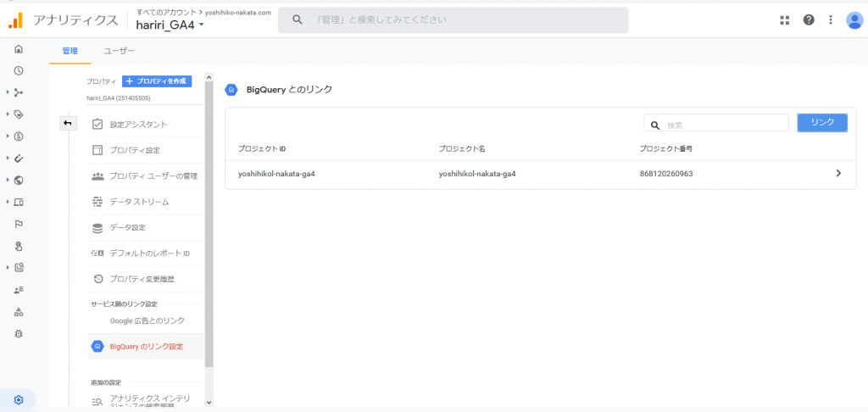Open the Home icon in left sidebar

click(x=19, y=48)
